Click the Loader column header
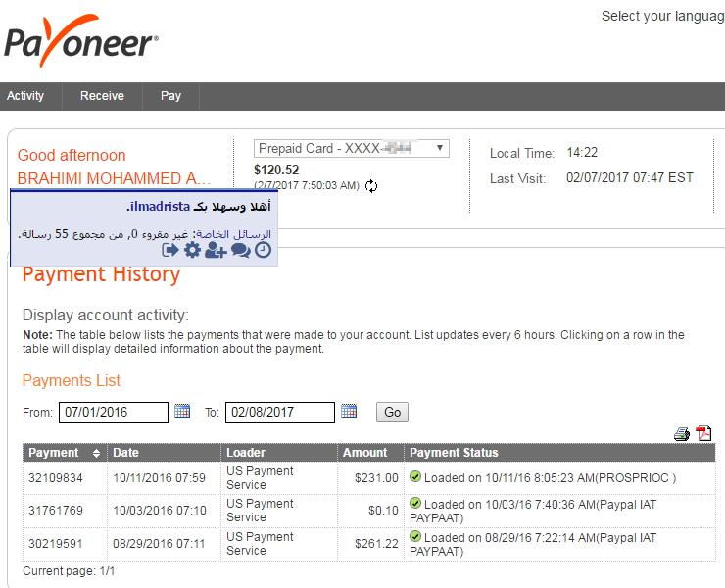725x588 pixels. click(246, 453)
